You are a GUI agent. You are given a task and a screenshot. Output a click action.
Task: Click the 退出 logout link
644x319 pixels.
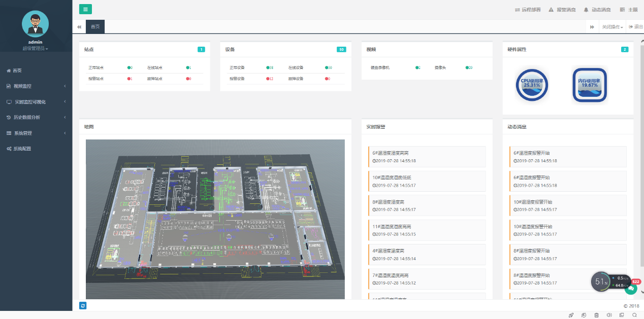pyautogui.click(x=636, y=27)
